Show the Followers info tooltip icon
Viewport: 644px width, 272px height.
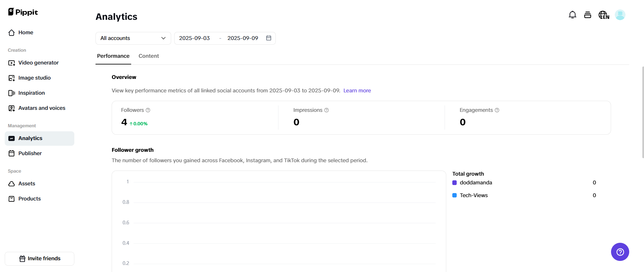pos(148,110)
